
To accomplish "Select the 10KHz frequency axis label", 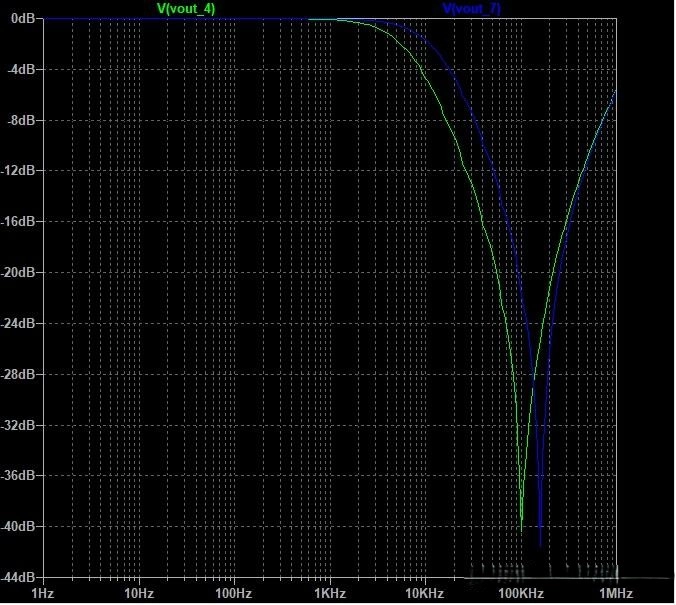I will coord(424,593).
